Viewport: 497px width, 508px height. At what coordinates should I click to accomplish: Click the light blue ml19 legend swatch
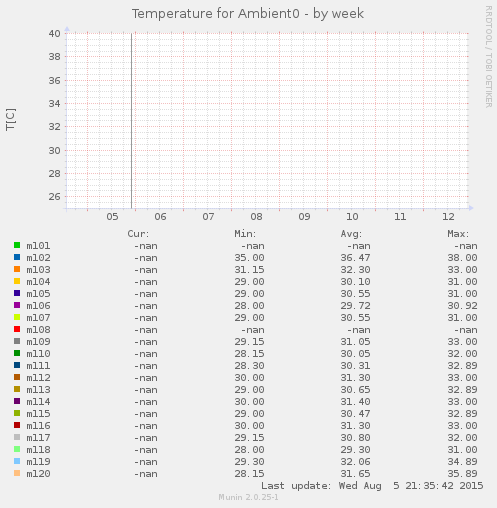coord(17,461)
